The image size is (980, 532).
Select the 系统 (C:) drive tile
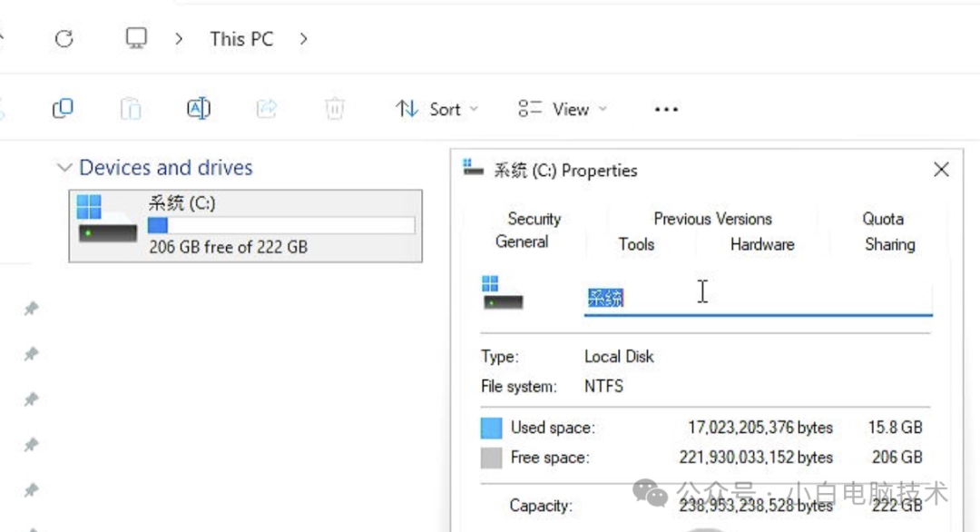coord(246,226)
